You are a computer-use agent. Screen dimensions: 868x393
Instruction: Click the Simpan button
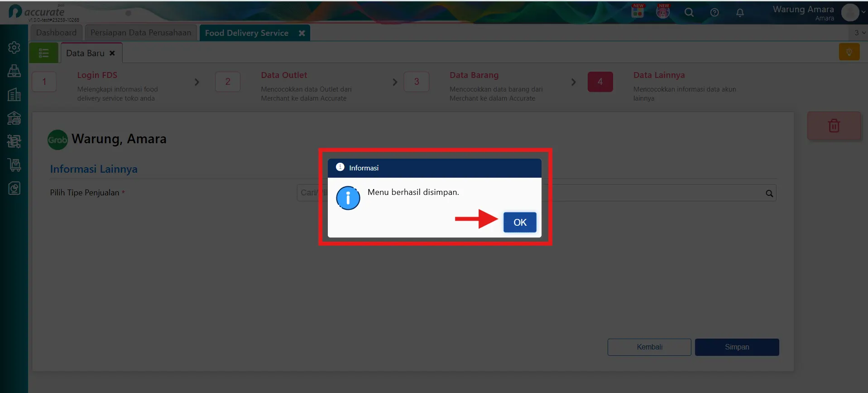[737, 347]
